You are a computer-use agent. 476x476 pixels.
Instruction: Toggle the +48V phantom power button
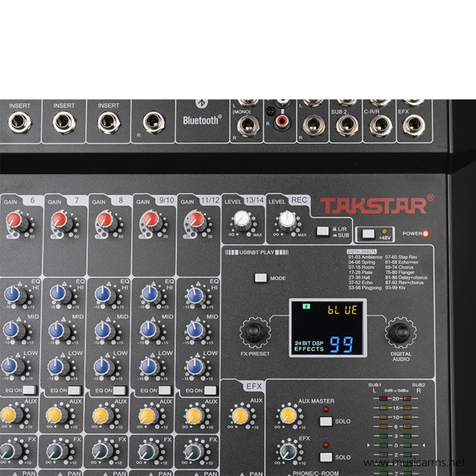coord(369,234)
